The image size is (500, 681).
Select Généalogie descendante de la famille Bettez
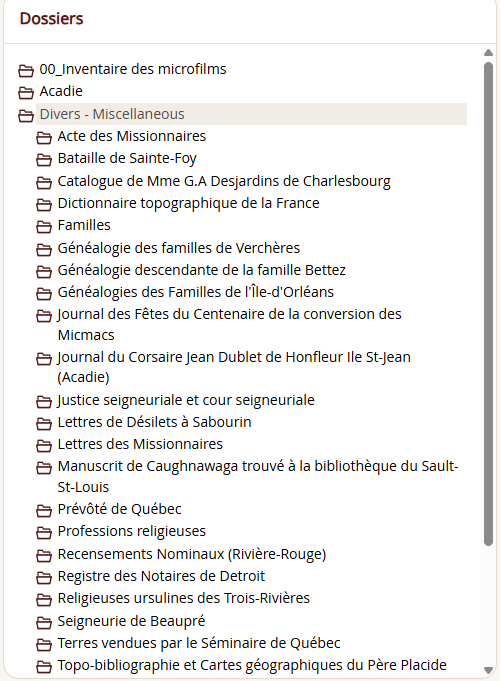202,270
